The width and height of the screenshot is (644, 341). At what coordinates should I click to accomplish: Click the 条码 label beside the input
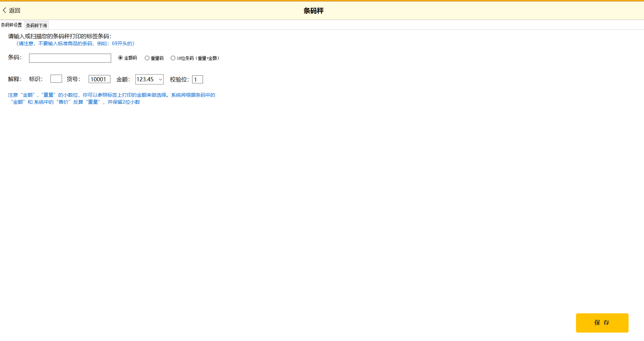(x=15, y=57)
